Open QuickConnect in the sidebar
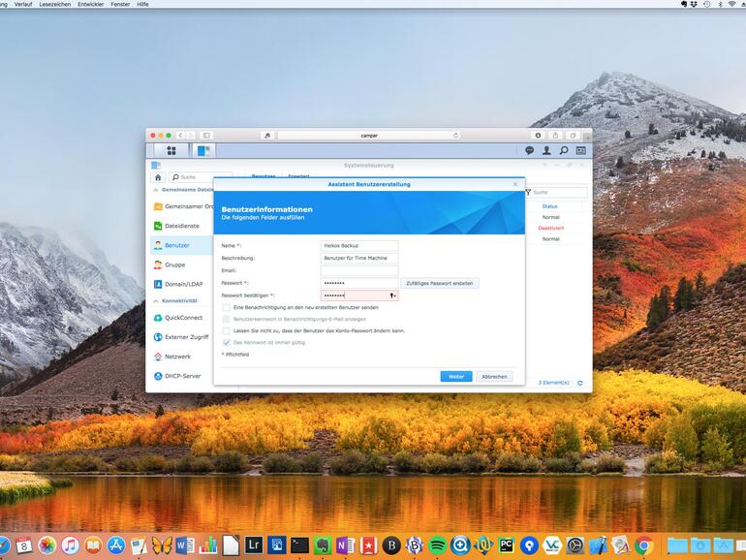 (181, 318)
